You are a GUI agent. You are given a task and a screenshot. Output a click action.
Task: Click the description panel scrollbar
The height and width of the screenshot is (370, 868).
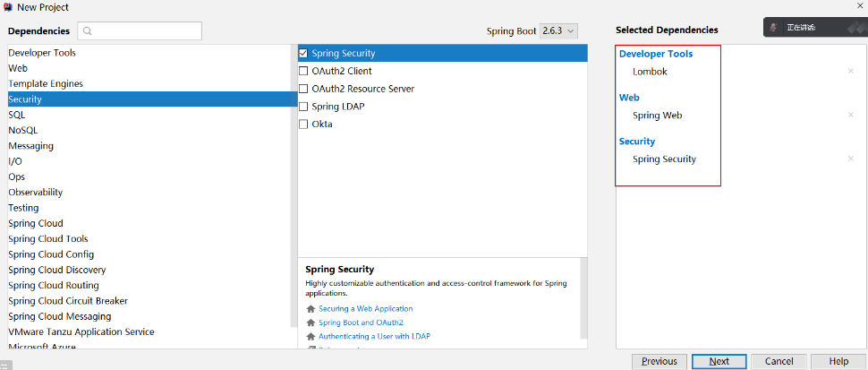(x=583, y=299)
